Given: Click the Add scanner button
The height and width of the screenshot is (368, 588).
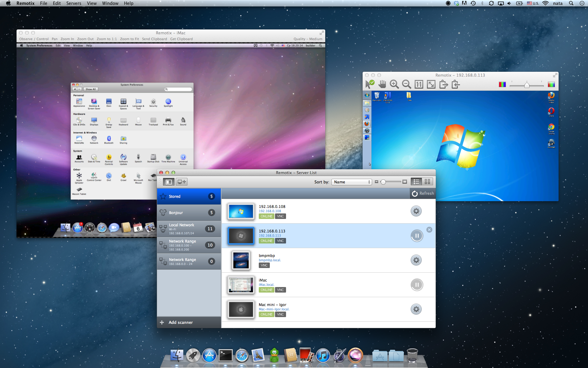Looking at the screenshot, I should [189, 322].
